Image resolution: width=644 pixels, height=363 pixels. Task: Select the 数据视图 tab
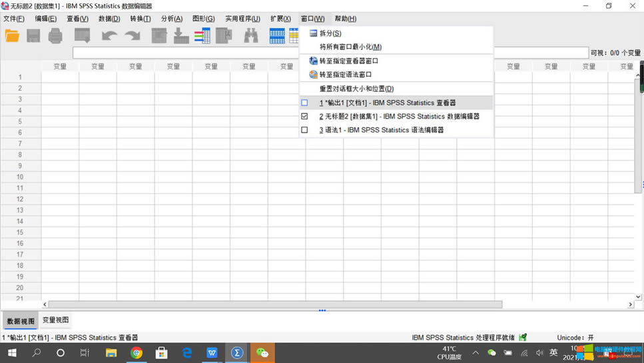pyautogui.click(x=20, y=321)
